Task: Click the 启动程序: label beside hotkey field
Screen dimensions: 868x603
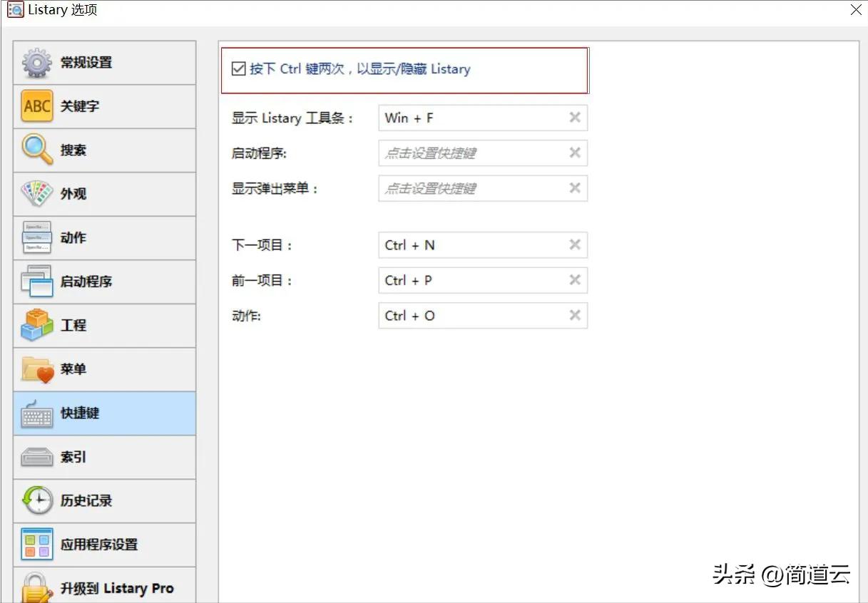Action: pyautogui.click(x=259, y=153)
